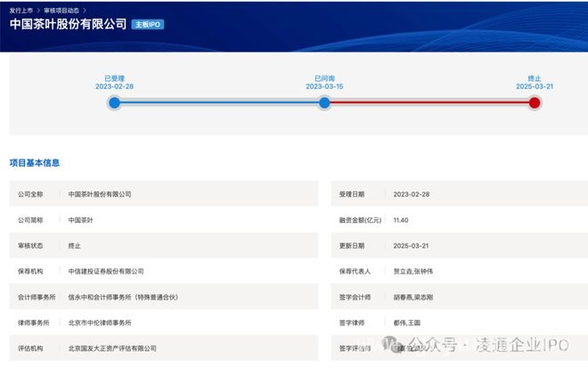Click the 评估机构 field label
588x369 pixels.
click(x=30, y=348)
